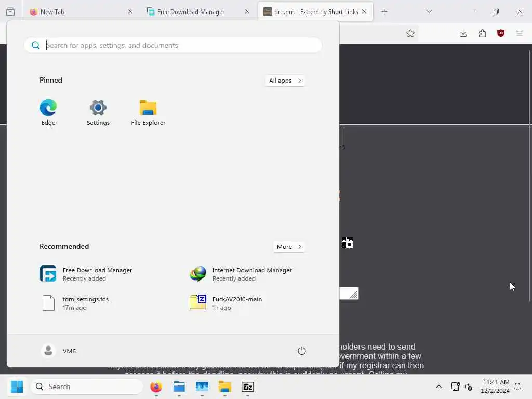This screenshot has height=399, width=532.
Task: Open Free Download Manager recommended item
Action: [x=86, y=274]
